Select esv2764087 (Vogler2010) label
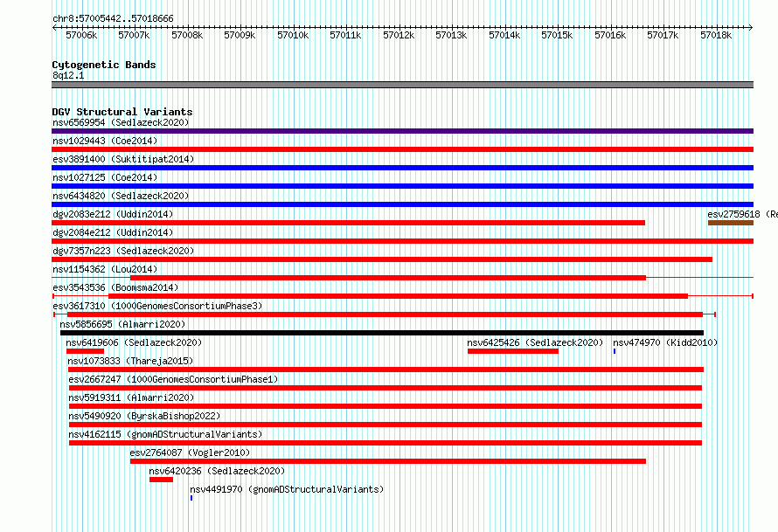778x532 pixels. (x=190, y=453)
